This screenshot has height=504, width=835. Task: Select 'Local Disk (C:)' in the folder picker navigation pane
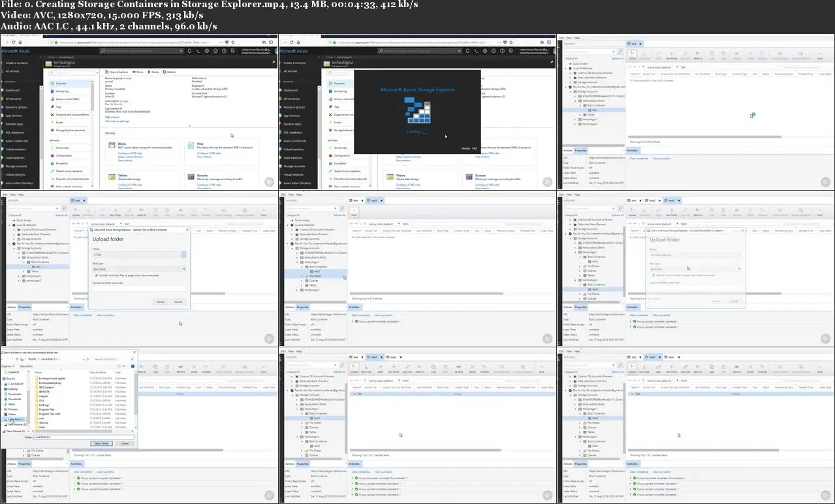pos(16,420)
